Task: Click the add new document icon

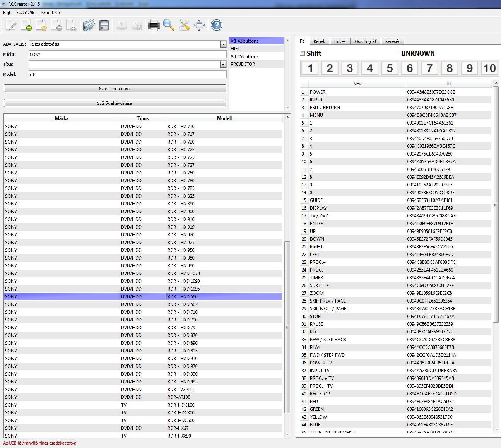Action: tap(26, 26)
